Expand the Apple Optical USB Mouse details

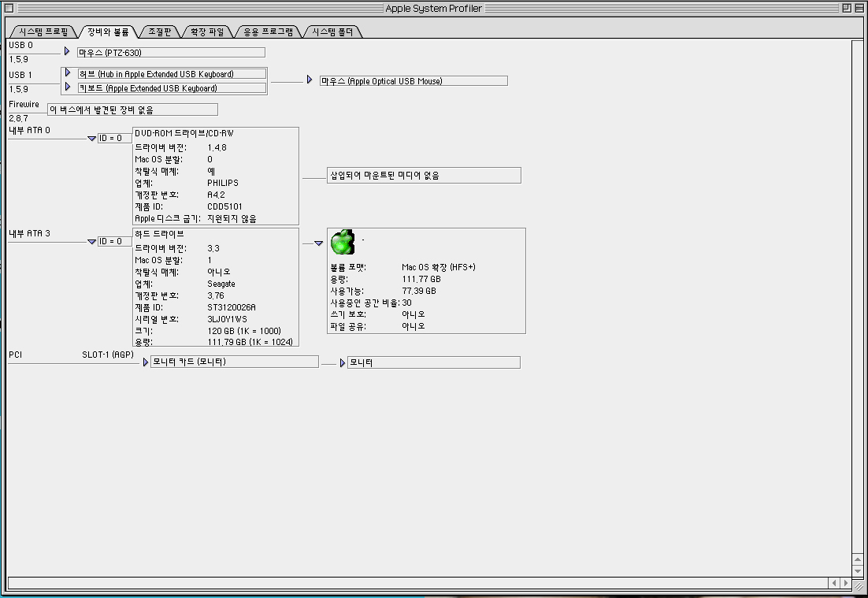click(310, 80)
